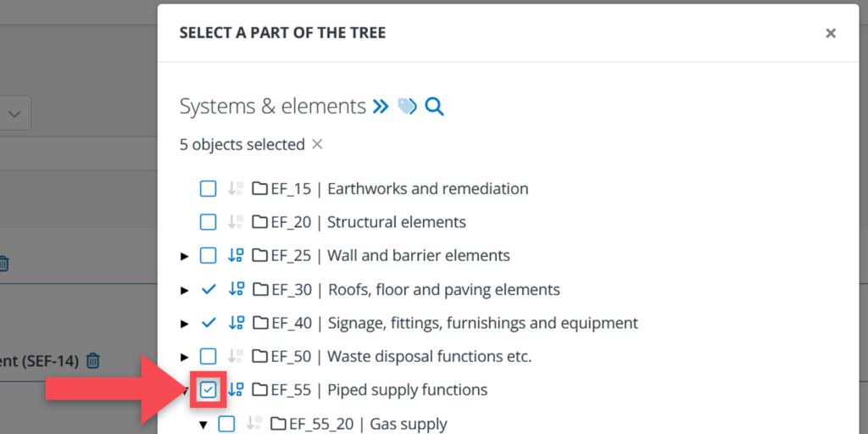Image resolution: width=868 pixels, height=434 pixels.
Task: Uncheck EF_55 Piped supply functions checkbox
Action: (208, 390)
